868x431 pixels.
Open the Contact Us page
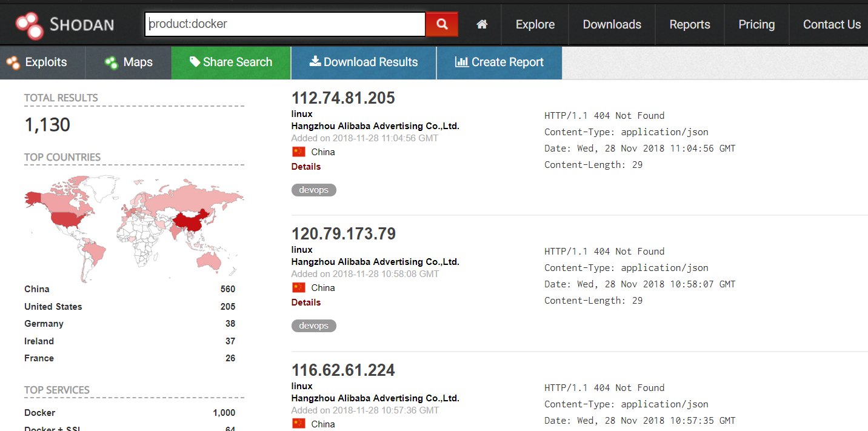click(x=832, y=24)
